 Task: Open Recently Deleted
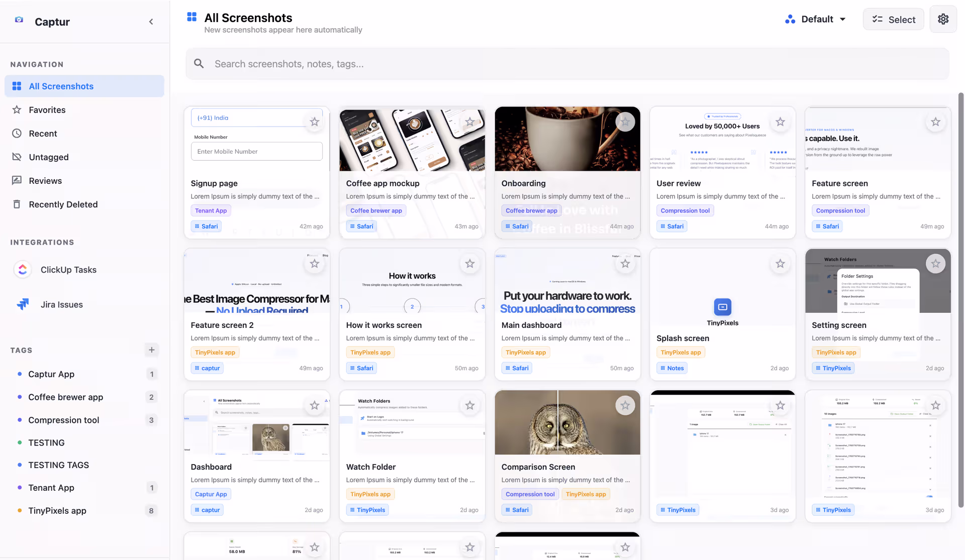point(84,204)
